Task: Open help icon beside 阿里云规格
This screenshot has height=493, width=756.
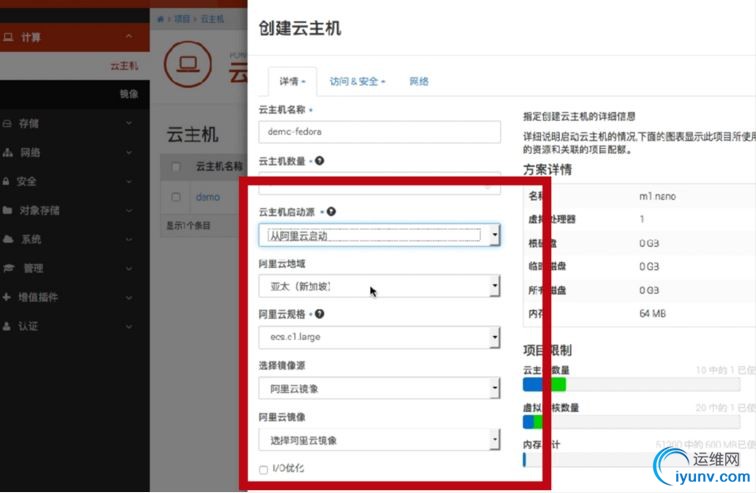Action: [319, 314]
